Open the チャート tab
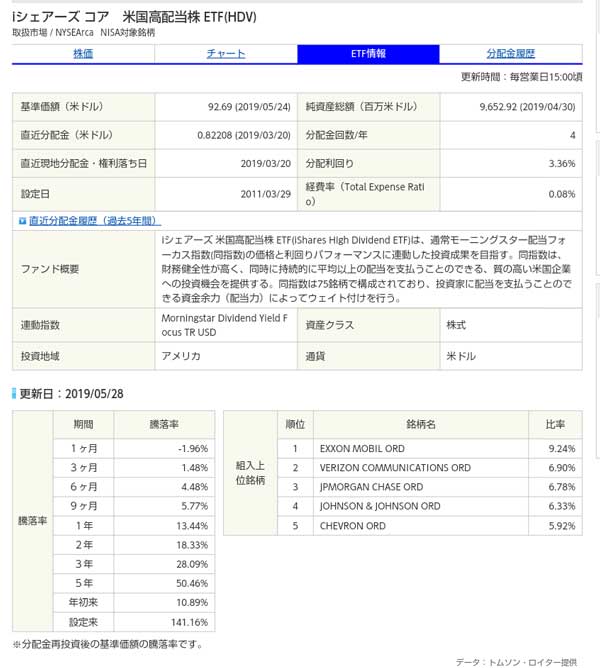 225,54
